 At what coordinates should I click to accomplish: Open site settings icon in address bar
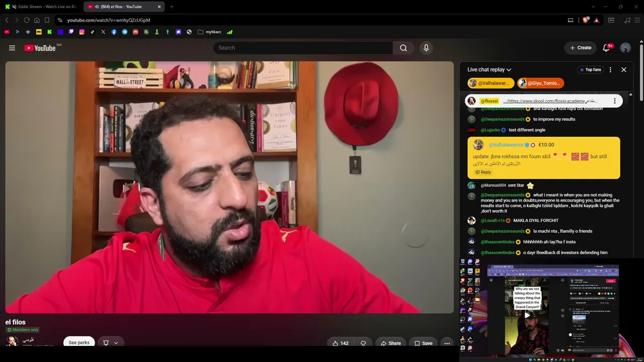(x=60, y=20)
